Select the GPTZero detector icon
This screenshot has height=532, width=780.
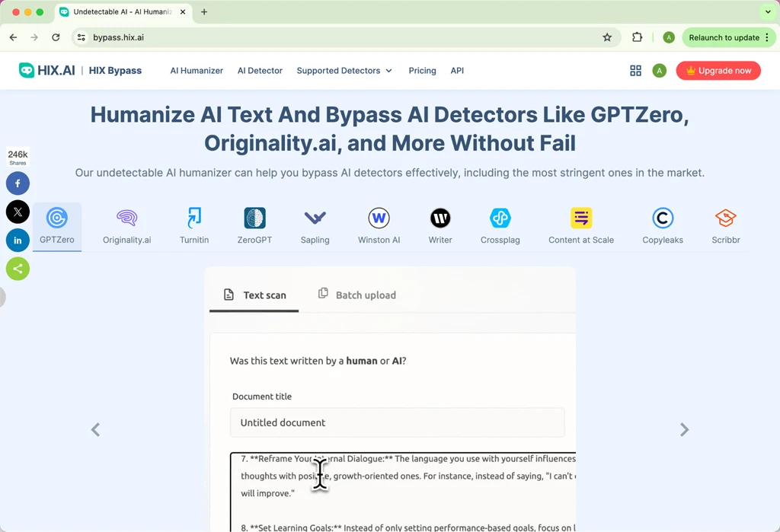[57, 218]
